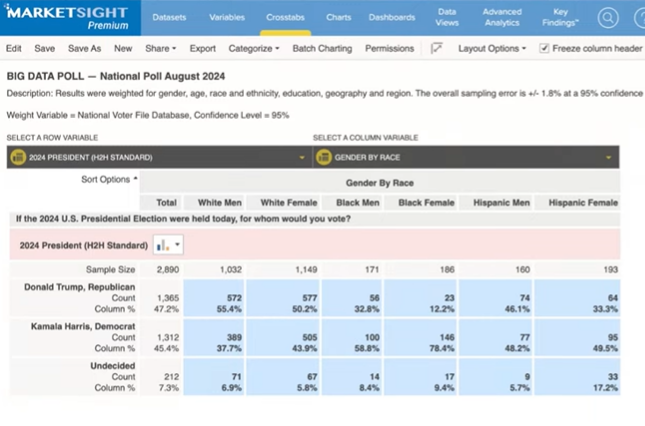Click the total sample size 2,890

point(168,269)
